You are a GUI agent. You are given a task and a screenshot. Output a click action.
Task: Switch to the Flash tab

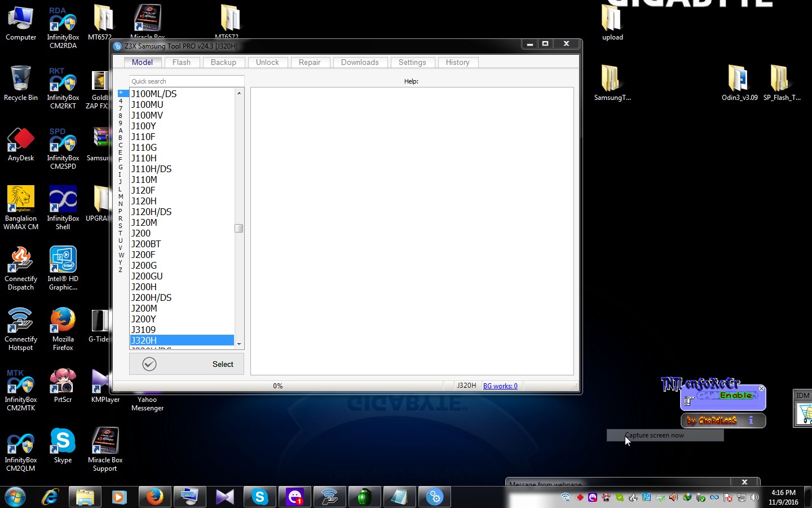[x=182, y=62]
